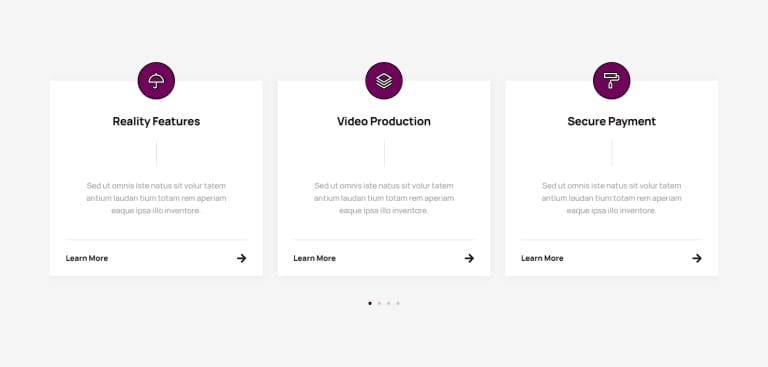
Task: Click the vertical divider line under Video Production
Action: coord(384,154)
